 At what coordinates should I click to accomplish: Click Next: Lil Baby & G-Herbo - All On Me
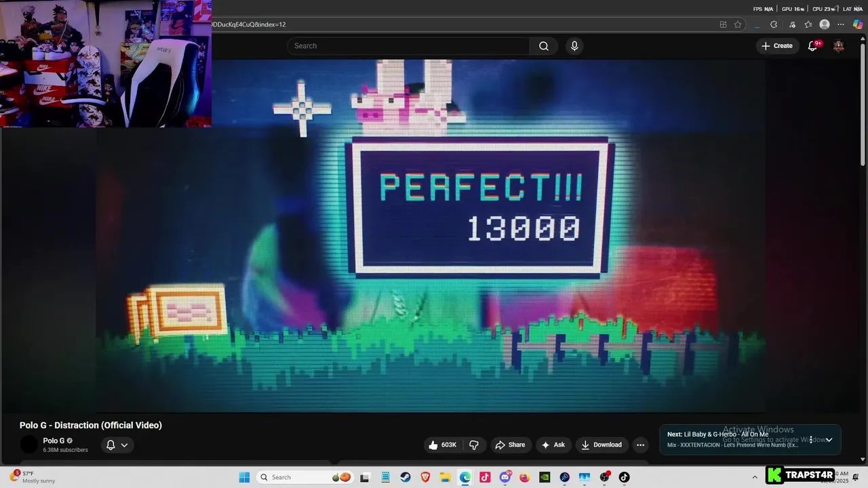pyautogui.click(x=717, y=434)
